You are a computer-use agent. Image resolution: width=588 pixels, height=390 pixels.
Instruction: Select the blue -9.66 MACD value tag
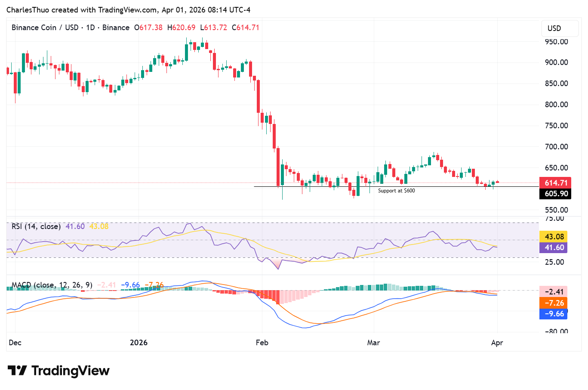pyautogui.click(x=554, y=314)
